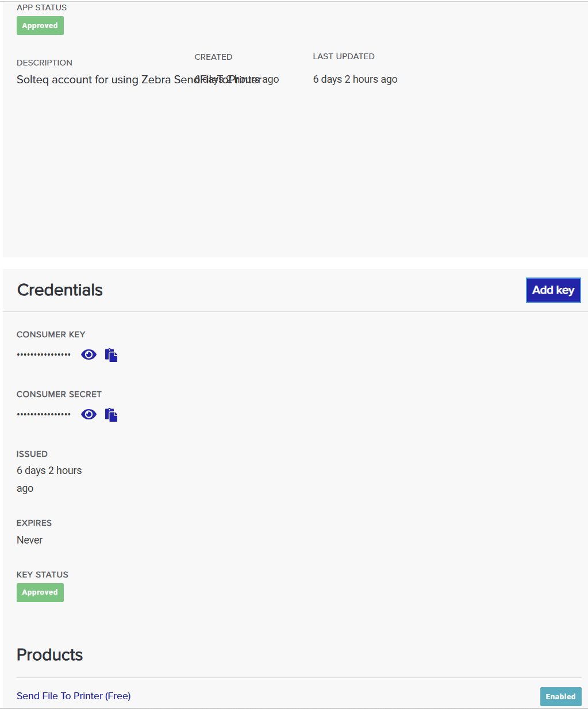Copy the consumer secret to clipboard

pyautogui.click(x=111, y=415)
